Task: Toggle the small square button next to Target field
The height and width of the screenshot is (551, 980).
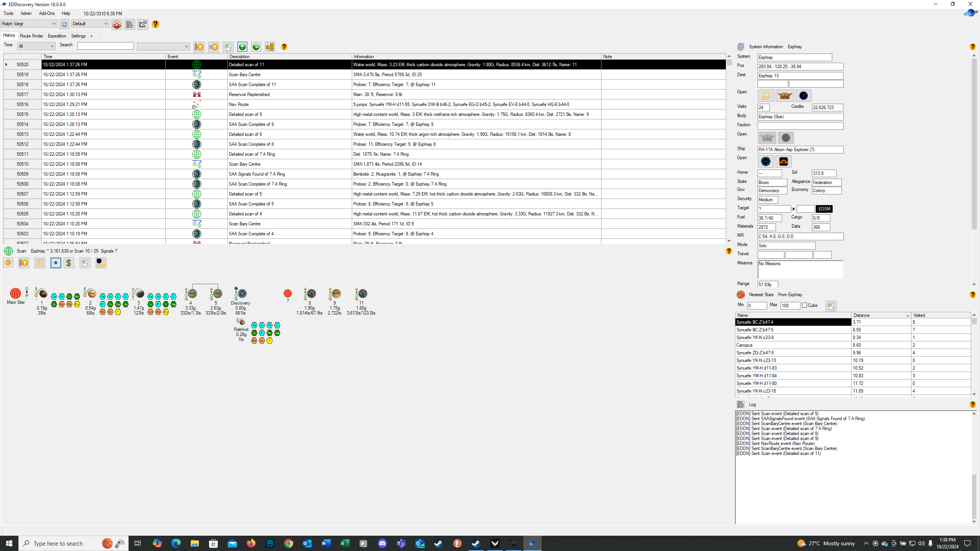Action: (x=794, y=209)
